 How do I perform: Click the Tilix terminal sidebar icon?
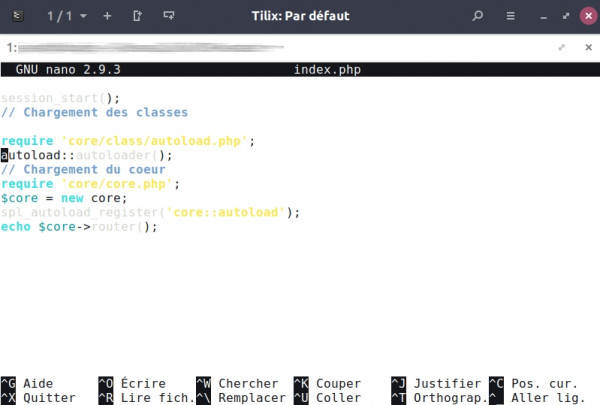pyautogui.click(x=19, y=17)
